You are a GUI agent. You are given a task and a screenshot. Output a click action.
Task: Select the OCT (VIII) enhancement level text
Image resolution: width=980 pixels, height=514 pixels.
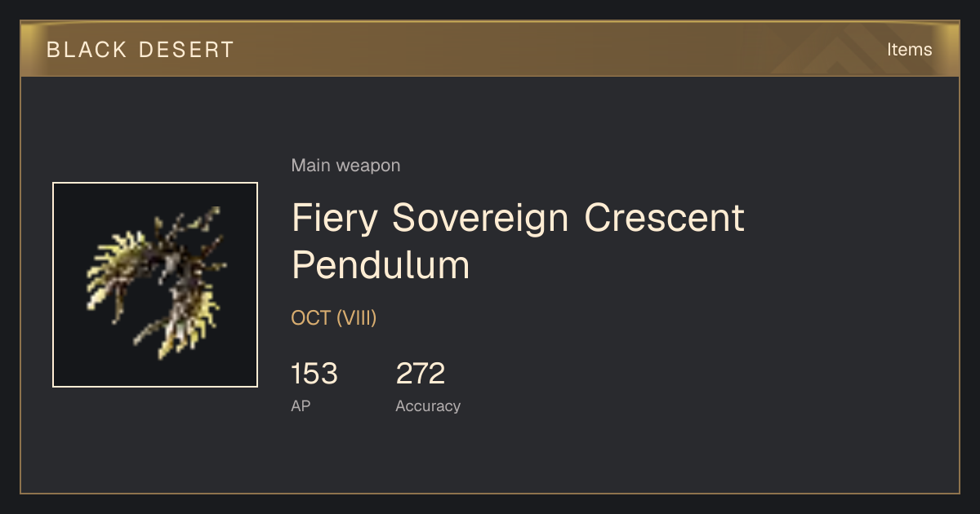pos(334,318)
